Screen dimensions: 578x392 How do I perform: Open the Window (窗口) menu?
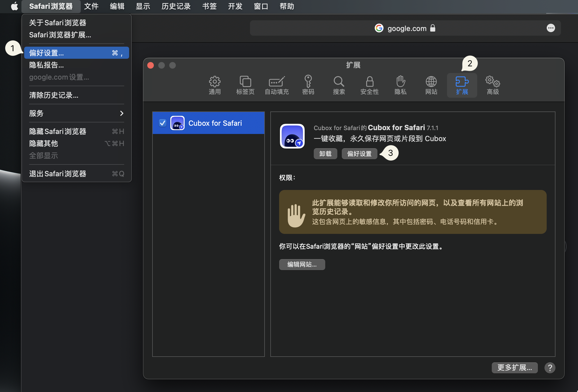[261, 6]
